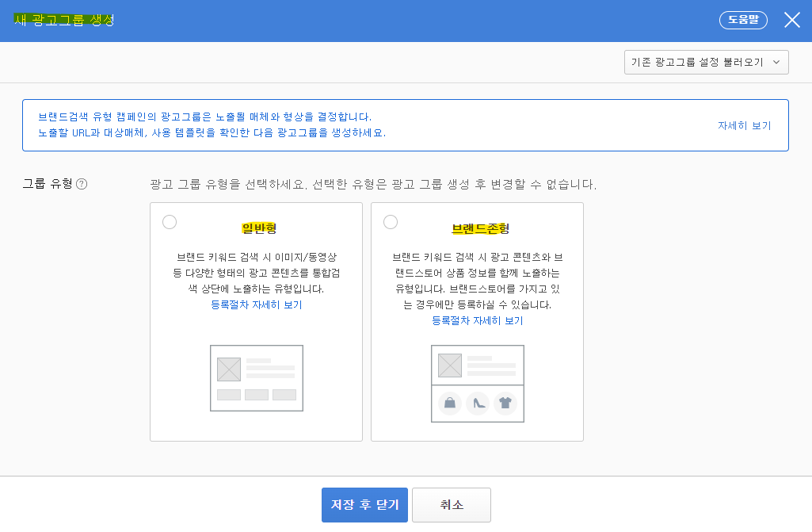Click the high-heel shoe icon in 브랜드존형 preview

click(478, 404)
